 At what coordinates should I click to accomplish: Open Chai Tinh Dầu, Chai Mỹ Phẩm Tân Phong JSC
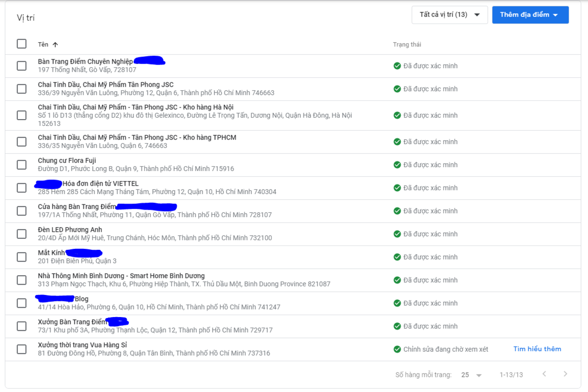click(106, 85)
